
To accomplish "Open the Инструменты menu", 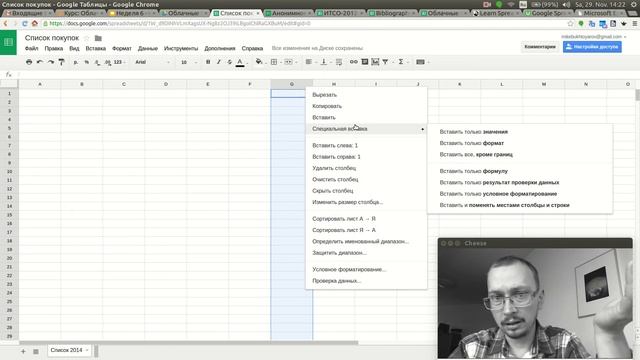I will [181, 48].
